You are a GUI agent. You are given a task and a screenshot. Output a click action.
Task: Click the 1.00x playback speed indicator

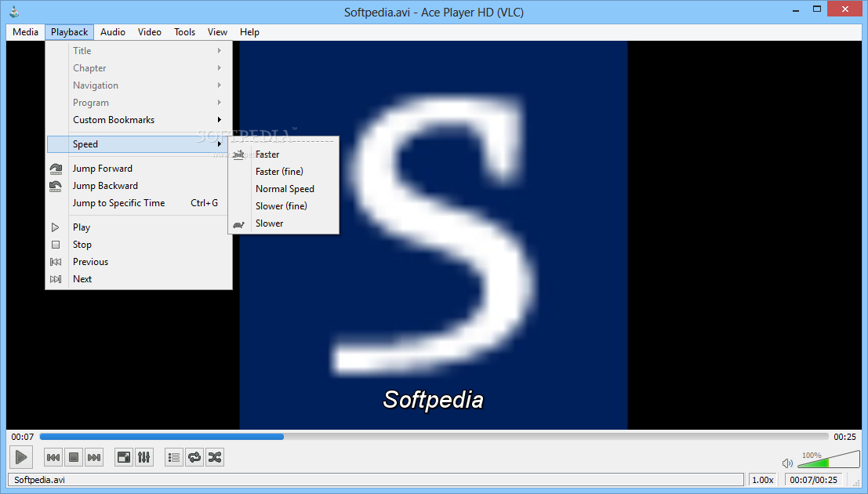(x=763, y=480)
